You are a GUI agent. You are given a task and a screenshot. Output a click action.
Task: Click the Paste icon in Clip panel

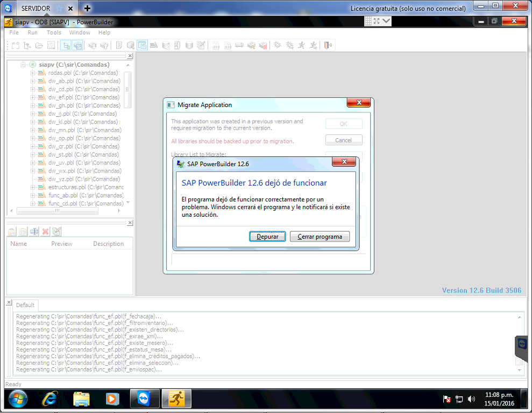pos(12,232)
